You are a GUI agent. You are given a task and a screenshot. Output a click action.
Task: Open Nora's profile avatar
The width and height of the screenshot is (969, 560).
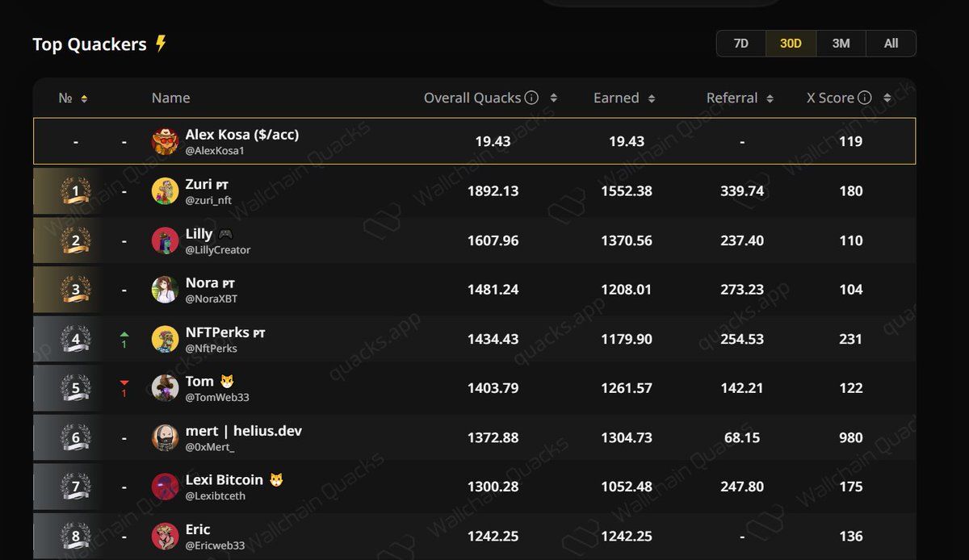click(165, 290)
